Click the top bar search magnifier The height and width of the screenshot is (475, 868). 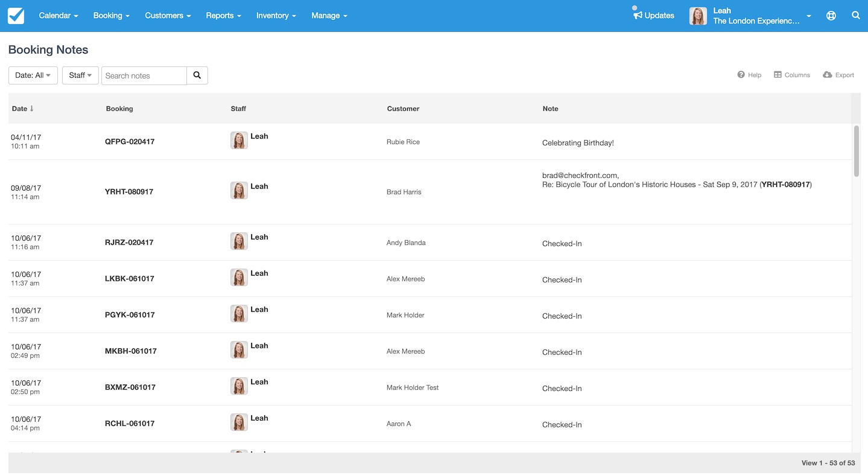pyautogui.click(x=856, y=16)
